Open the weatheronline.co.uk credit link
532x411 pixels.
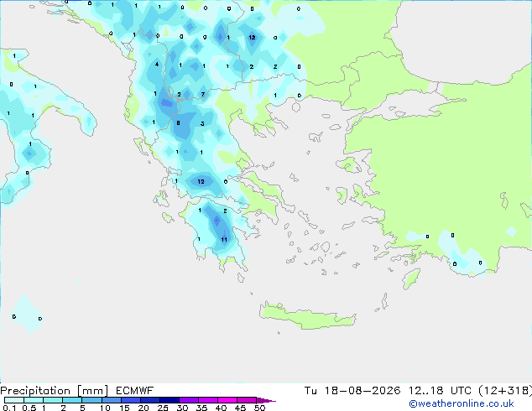(x=461, y=403)
